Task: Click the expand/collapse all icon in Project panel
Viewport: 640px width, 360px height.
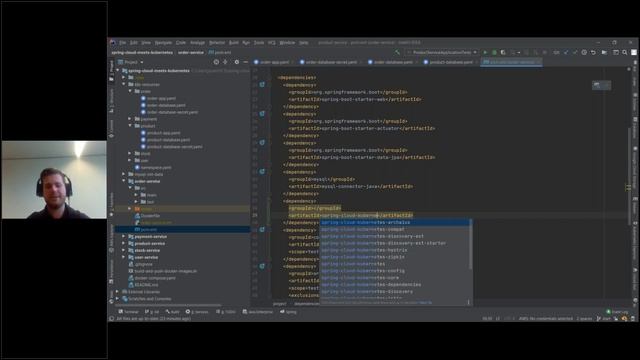Action: click(225, 62)
